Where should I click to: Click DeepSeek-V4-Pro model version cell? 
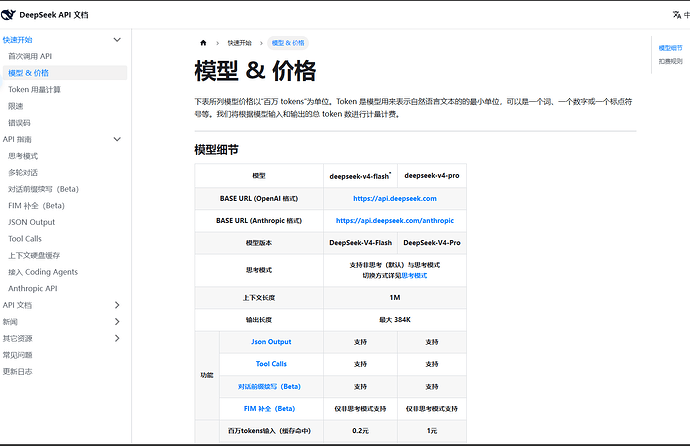pyautogui.click(x=432, y=243)
